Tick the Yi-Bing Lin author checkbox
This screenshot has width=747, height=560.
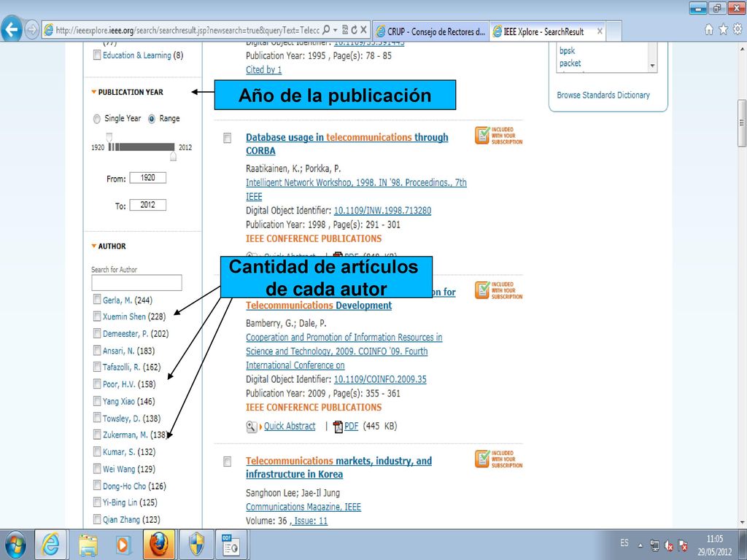click(97, 502)
